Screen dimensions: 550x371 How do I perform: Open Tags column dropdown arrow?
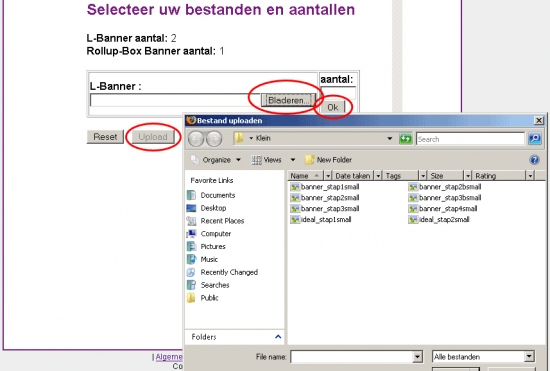[x=423, y=176]
